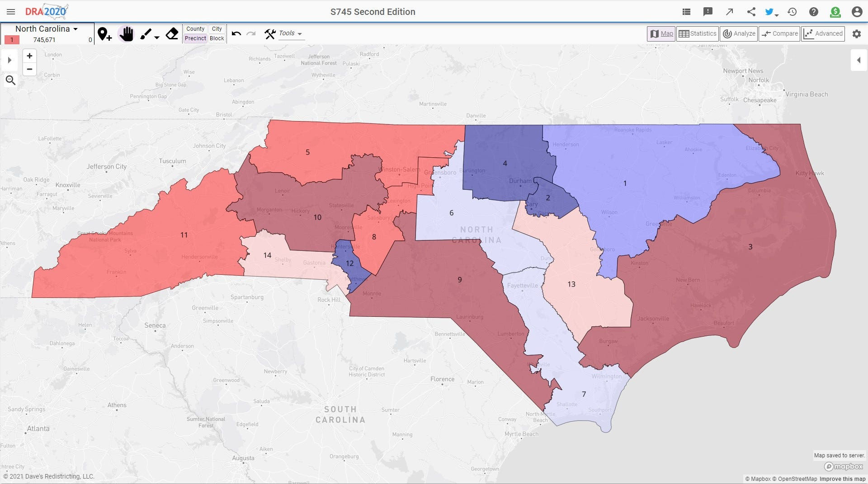Select the paint brush tool
The width and height of the screenshot is (868, 484).
point(146,34)
